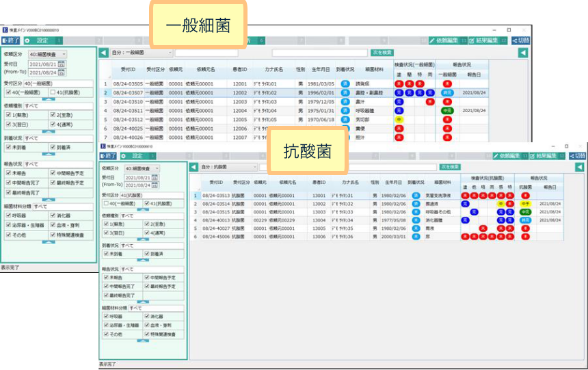Open 結果編集 in the back window toolbar

coord(488,40)
